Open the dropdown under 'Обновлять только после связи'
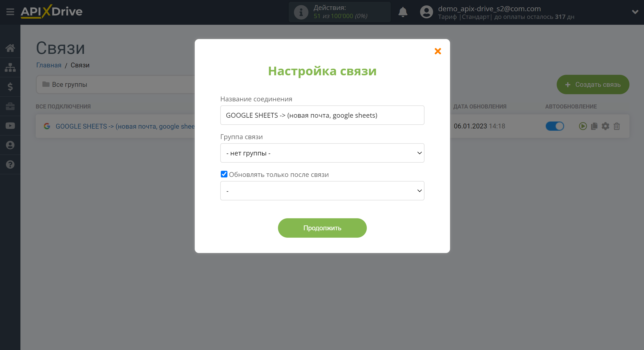 coord(322,191)
